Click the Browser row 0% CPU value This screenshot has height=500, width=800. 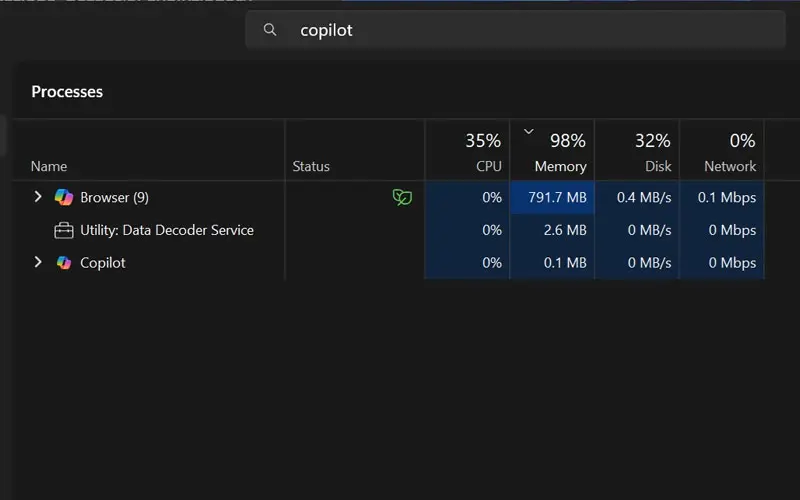coord(492,197)
